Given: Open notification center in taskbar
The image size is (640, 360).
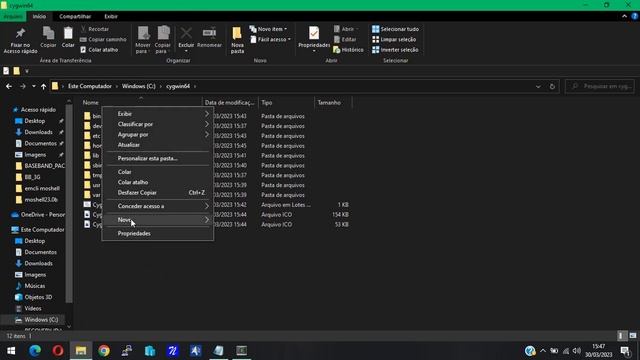Looking at the screenshot, I should (x=625, y=351).
